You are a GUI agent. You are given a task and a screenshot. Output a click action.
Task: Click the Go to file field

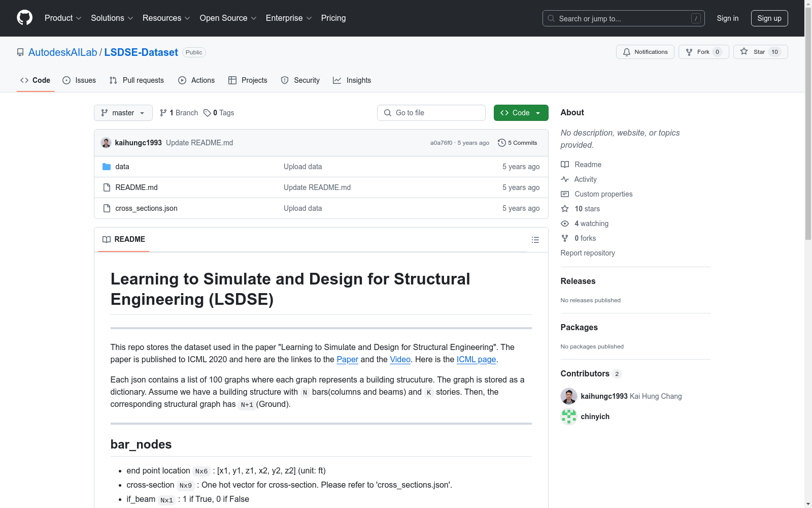pos(431,113)
